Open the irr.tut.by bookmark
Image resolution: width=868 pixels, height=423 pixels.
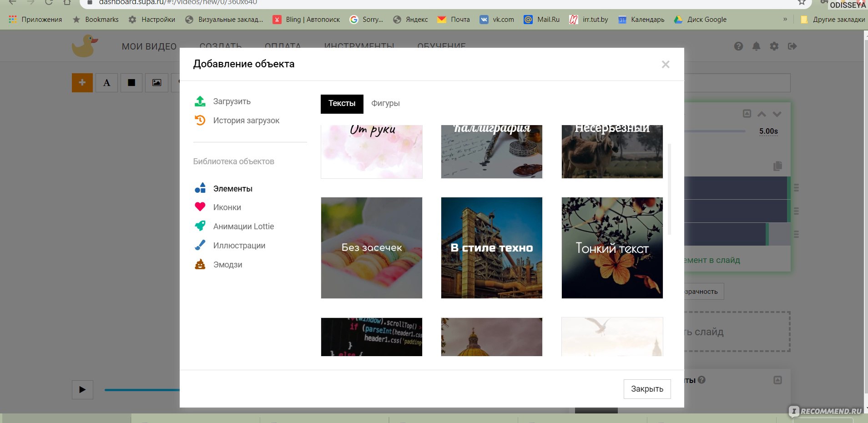[x=589, y=19]
